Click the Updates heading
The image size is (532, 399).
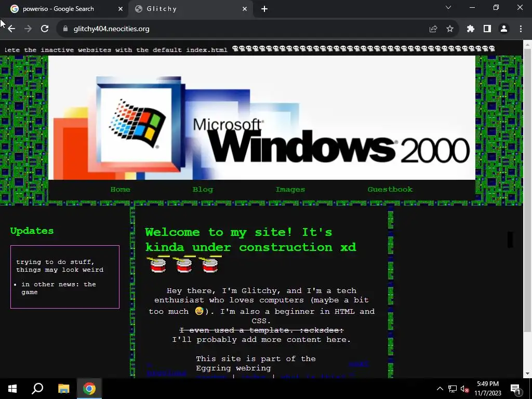tap(32, 231)
